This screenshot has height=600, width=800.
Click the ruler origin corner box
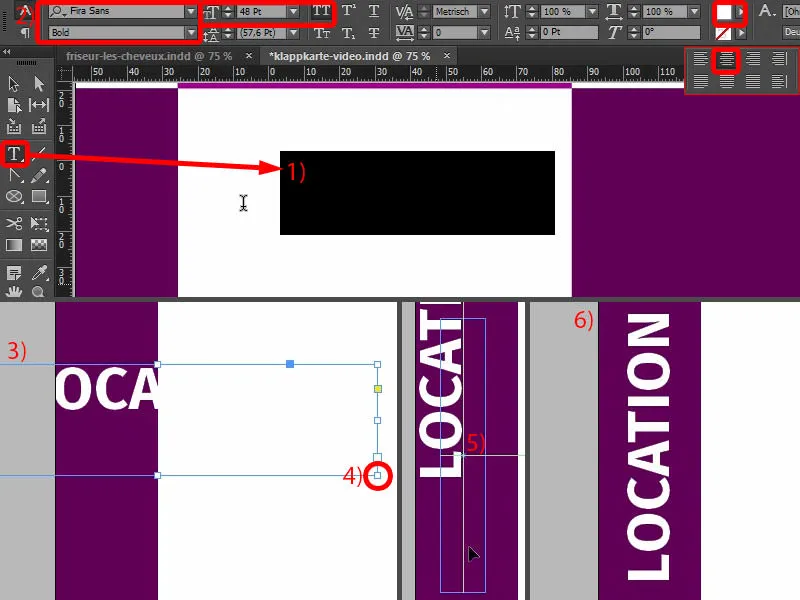(64, 74)
